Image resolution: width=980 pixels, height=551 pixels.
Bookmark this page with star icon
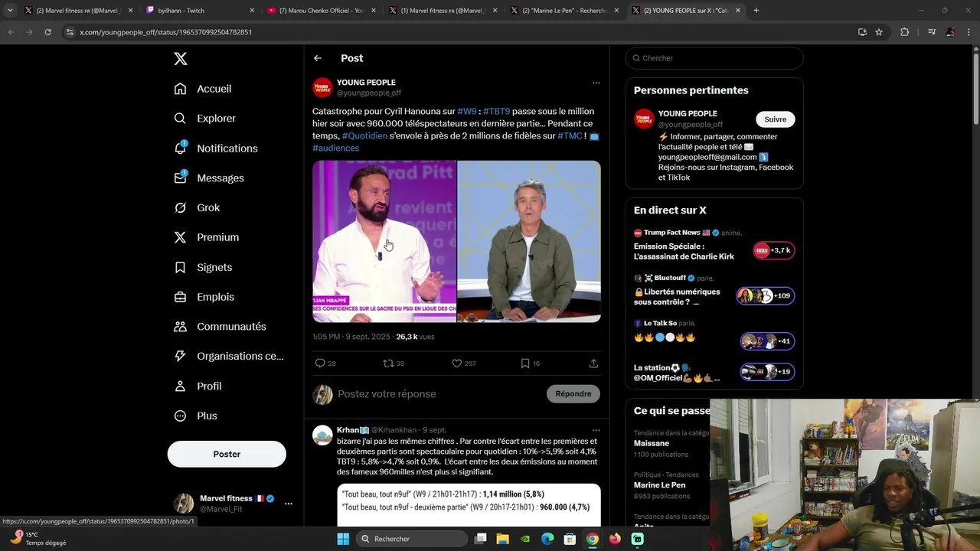click(x=879, y=32)
